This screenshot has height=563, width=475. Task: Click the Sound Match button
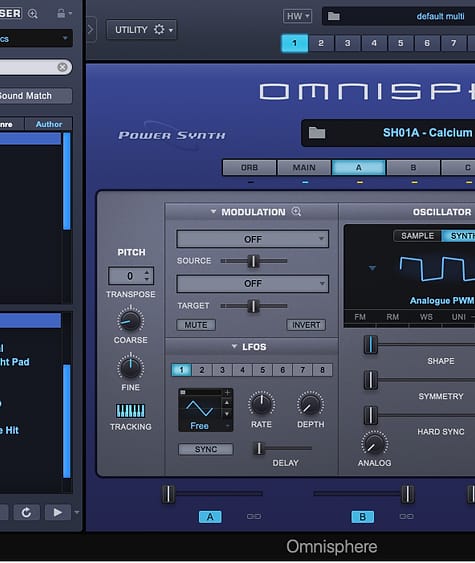click(x=36, y=96)
